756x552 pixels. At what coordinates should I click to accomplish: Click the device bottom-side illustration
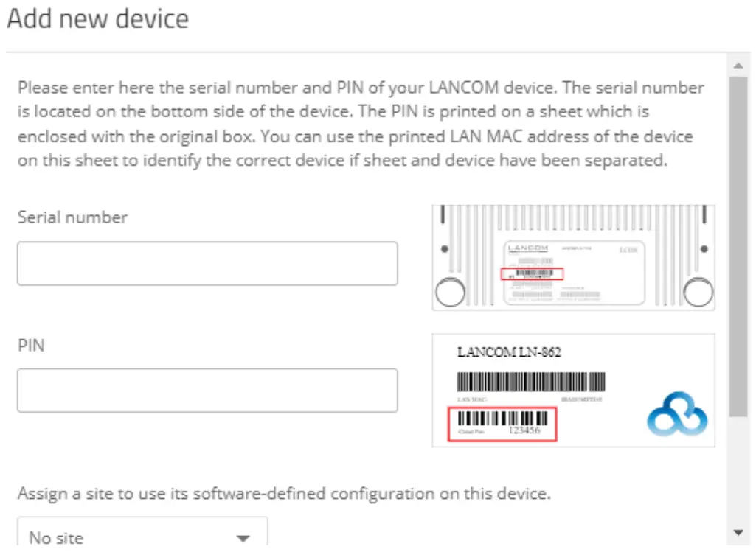(573, 257)
